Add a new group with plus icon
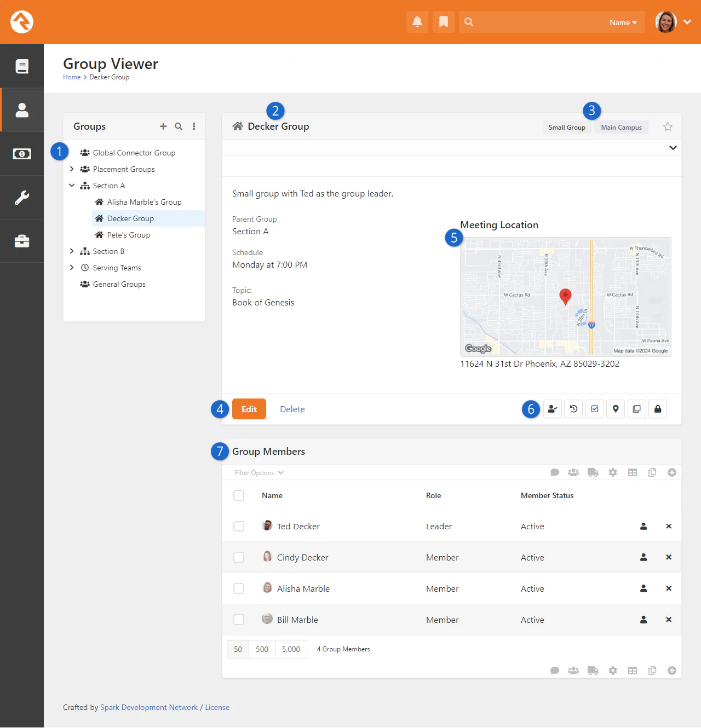 (x=163, y=126)
